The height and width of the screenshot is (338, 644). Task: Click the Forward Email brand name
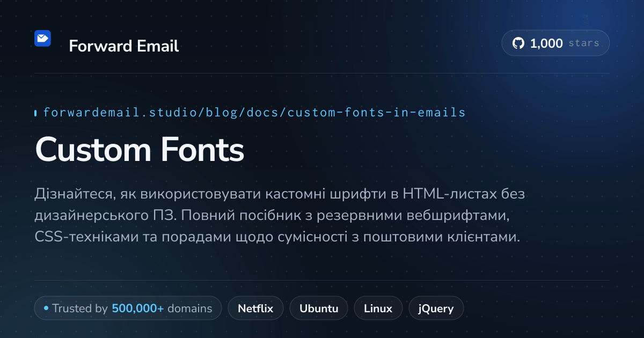(x=124, y=46)
